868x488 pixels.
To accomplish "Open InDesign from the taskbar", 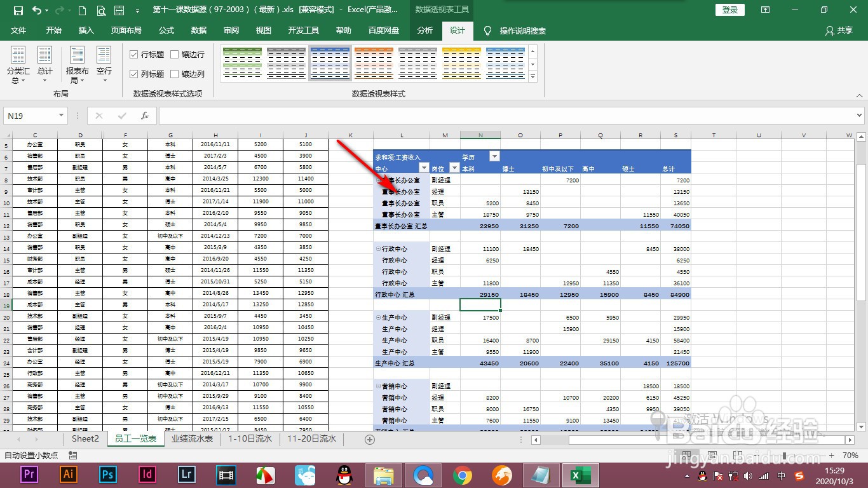I will pyautogui.click(x=147, y=474).
